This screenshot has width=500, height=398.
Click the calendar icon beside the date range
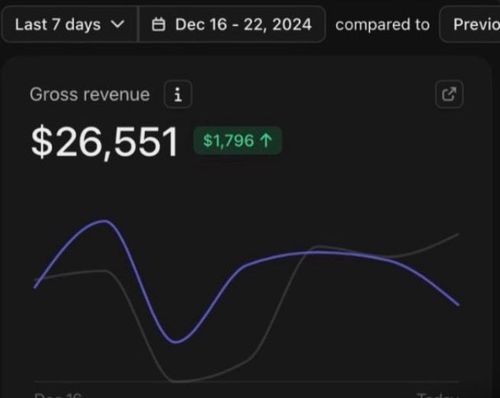point(158,25)
